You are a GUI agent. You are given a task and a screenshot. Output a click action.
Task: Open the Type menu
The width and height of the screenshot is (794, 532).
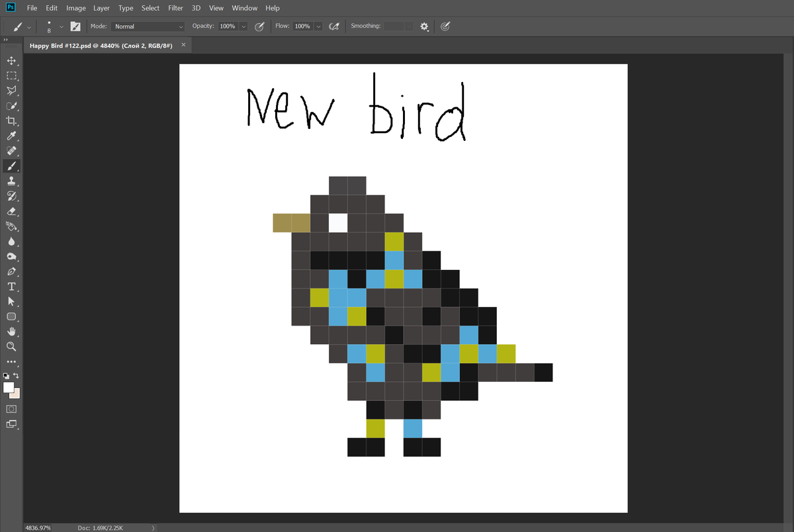click(x=126, y=8)
